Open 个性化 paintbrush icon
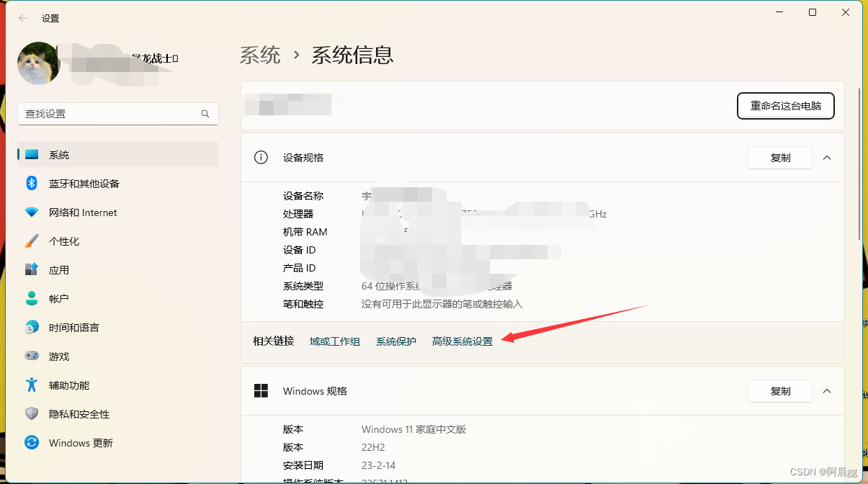 pyautogui.click(x=32, y=241)
